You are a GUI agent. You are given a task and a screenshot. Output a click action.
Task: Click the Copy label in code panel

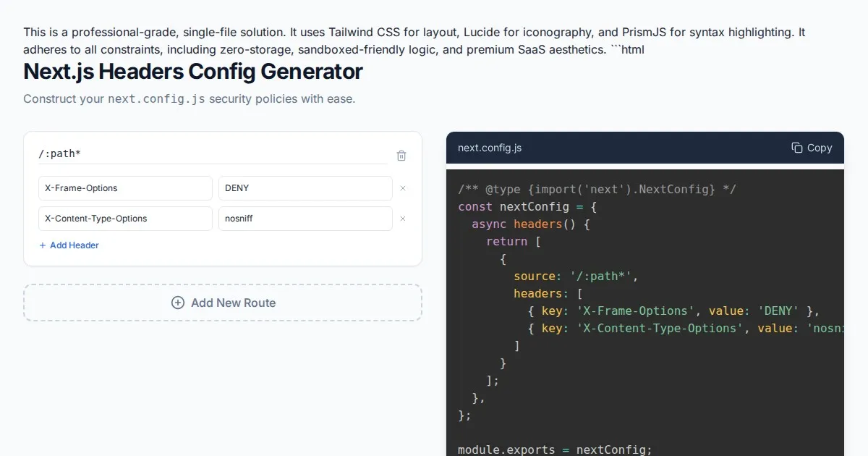click(820, 148)
